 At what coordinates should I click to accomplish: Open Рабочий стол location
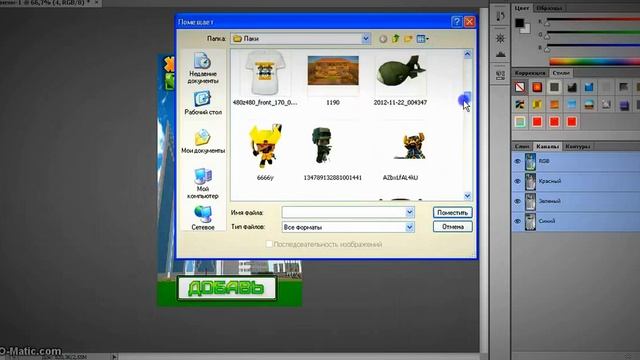click(202, 103)
